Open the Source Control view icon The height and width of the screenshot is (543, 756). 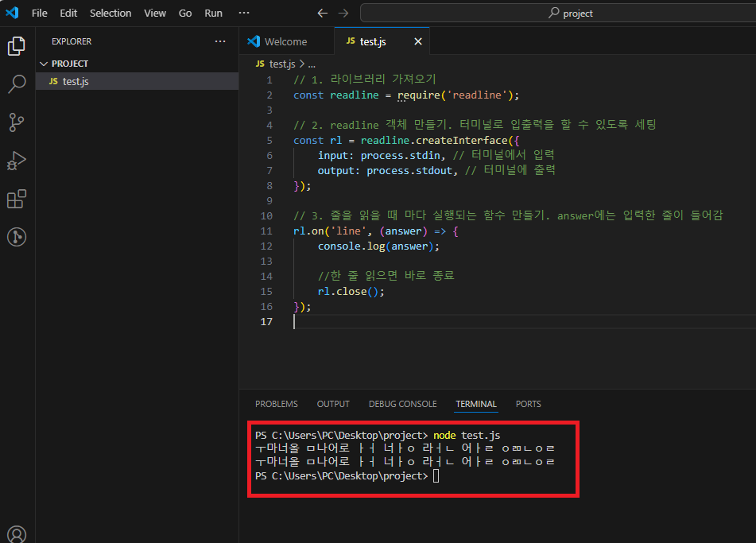(17, 122)
